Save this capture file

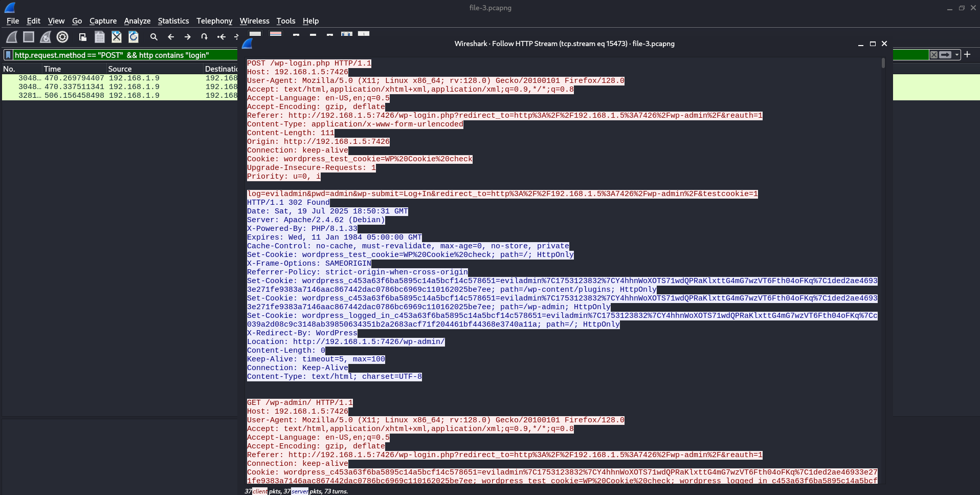100,37
